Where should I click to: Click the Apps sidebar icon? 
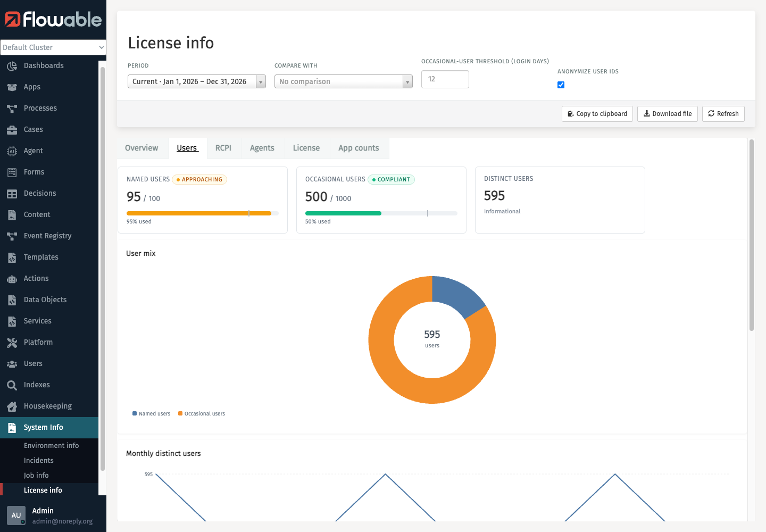click(12, 87)
